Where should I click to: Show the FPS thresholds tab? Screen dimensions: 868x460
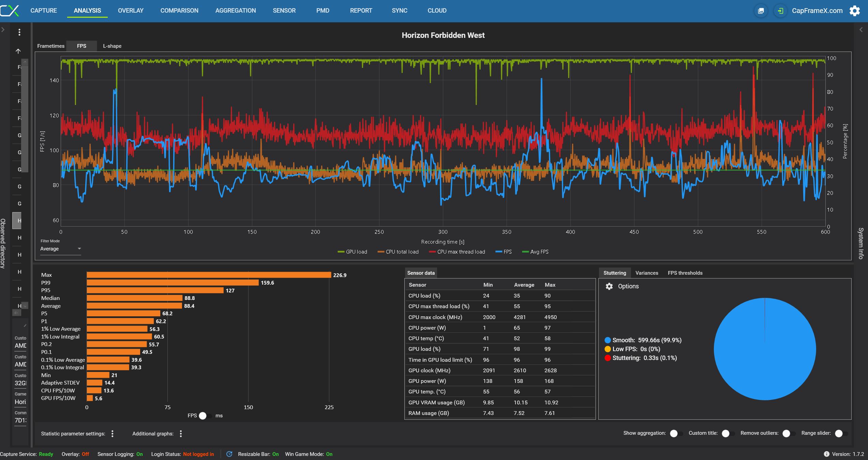pos(685,273)
